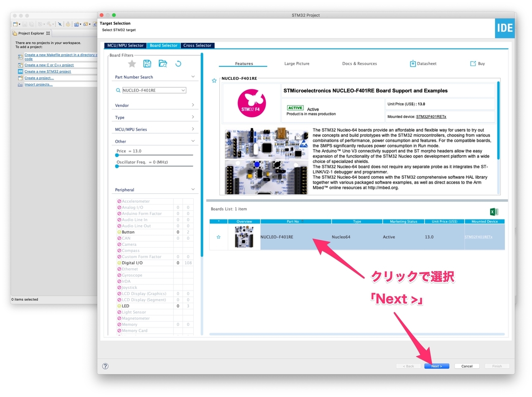Switch to Cross Selector tab

197,45
